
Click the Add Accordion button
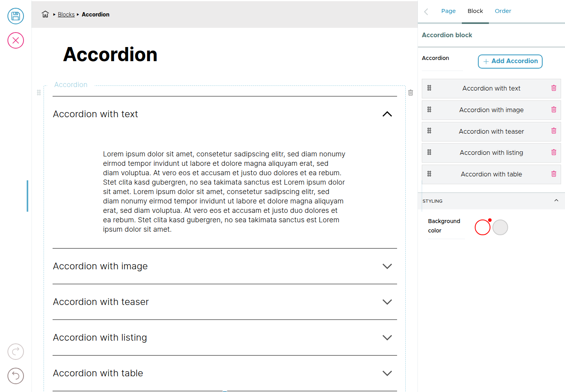510,61
